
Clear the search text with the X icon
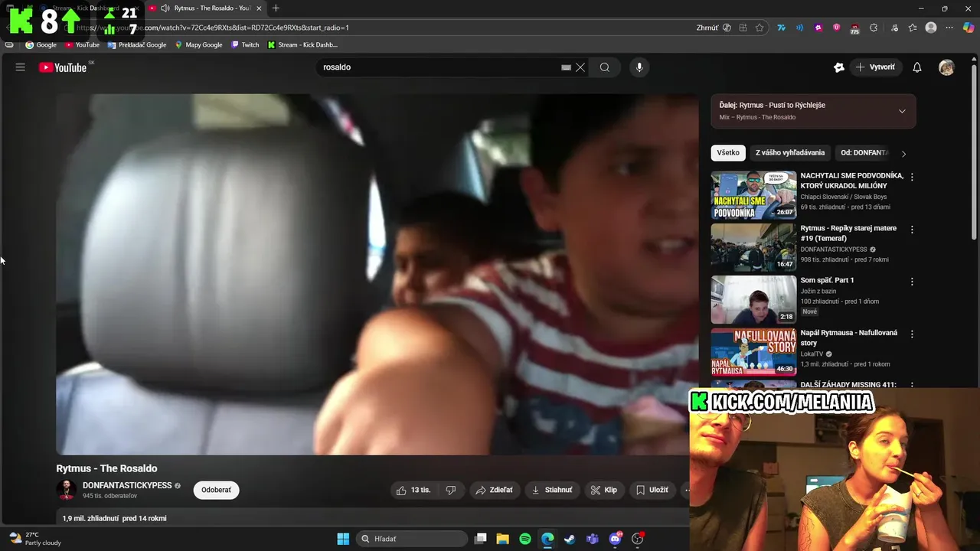pyautogui.click(x=580, y=67)
